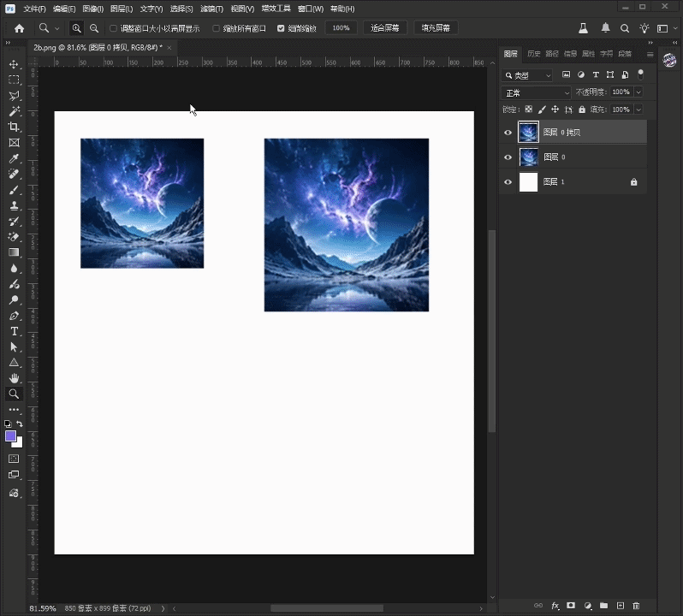Switch to the 路径 panel tab
Image resolution: width=683 pixels, height=616 pixels.
(552, 54)
